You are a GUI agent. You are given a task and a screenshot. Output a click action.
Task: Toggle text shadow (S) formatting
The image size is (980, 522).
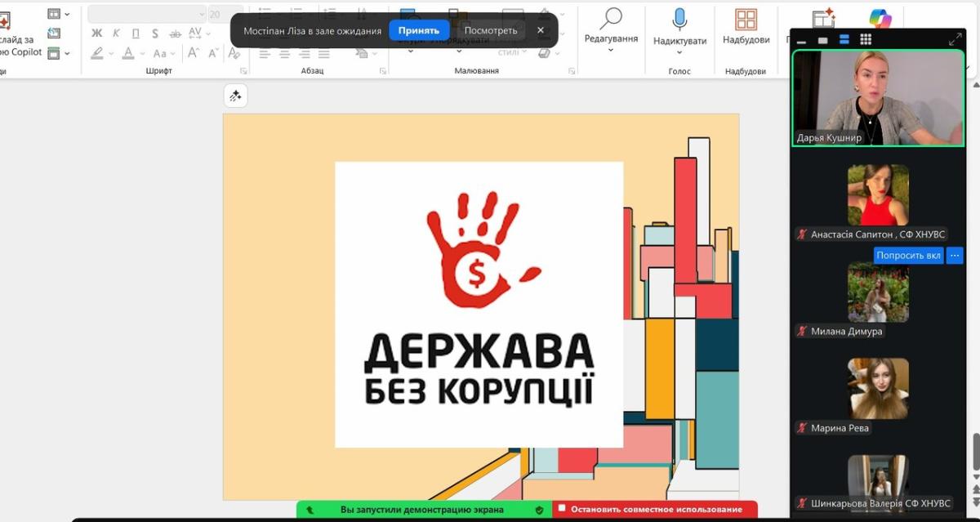[155, 33]
